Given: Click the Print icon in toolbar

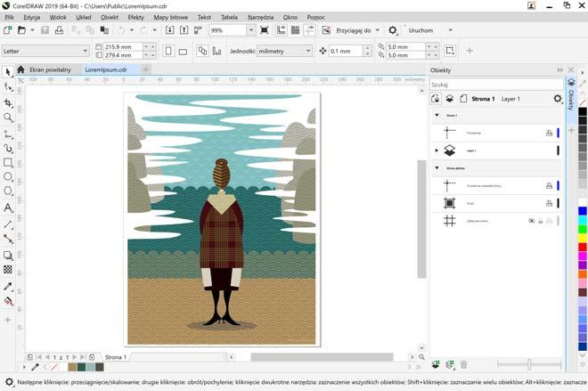Looking at the screenshot, I should click(60, 30).
